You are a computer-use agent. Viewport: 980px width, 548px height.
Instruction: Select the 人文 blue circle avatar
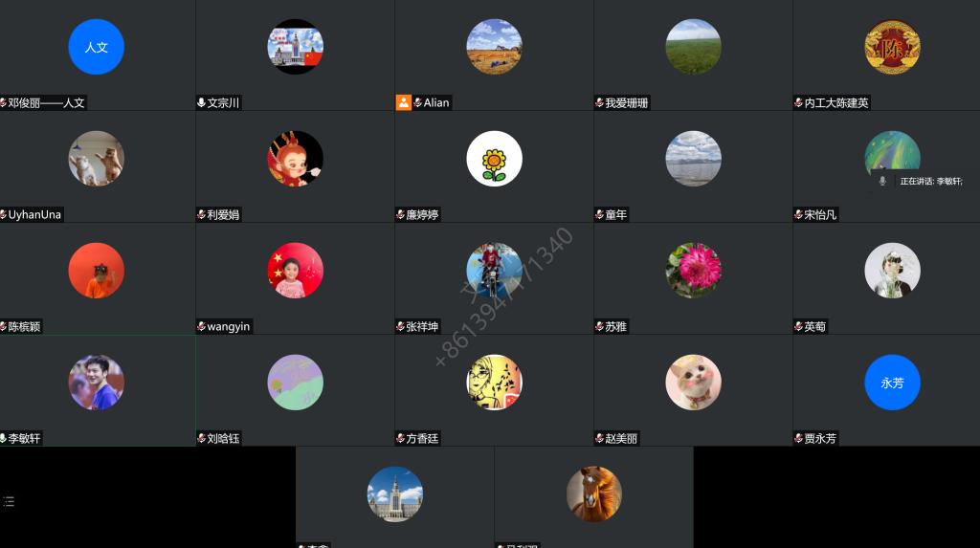point(97,47)
